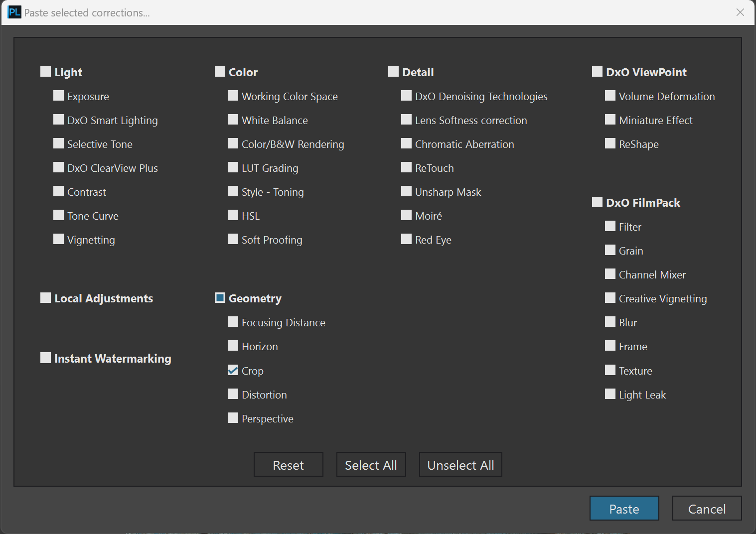Check the Chromatic Aberration option
This screenshot has height=534, width=756.
[x=406, y=143]
